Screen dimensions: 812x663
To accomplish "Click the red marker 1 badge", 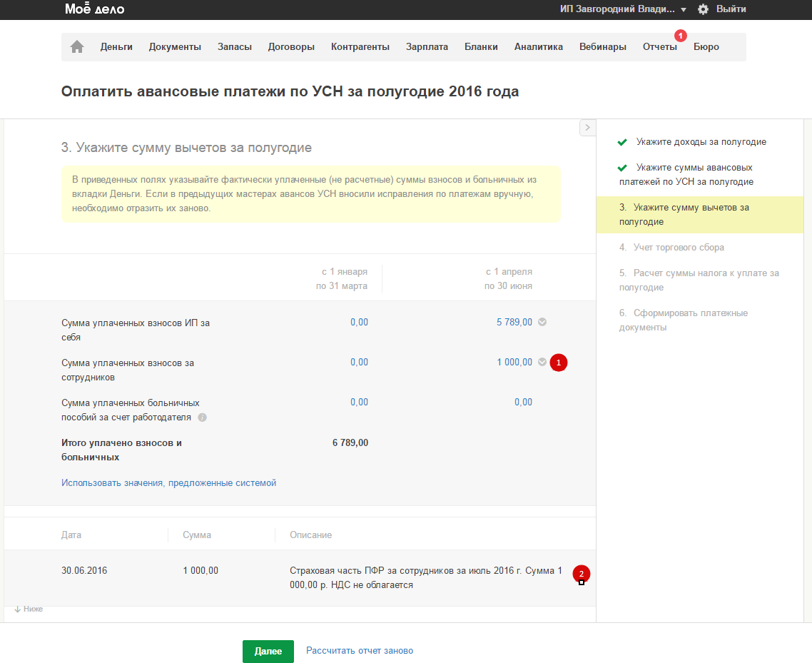I will [559, 363].
